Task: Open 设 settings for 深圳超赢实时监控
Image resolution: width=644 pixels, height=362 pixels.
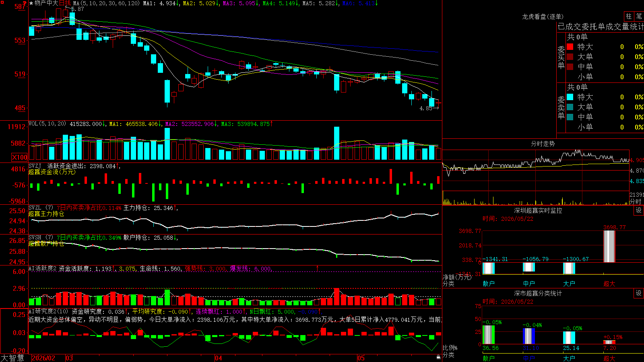Action: tap(639, 210)
